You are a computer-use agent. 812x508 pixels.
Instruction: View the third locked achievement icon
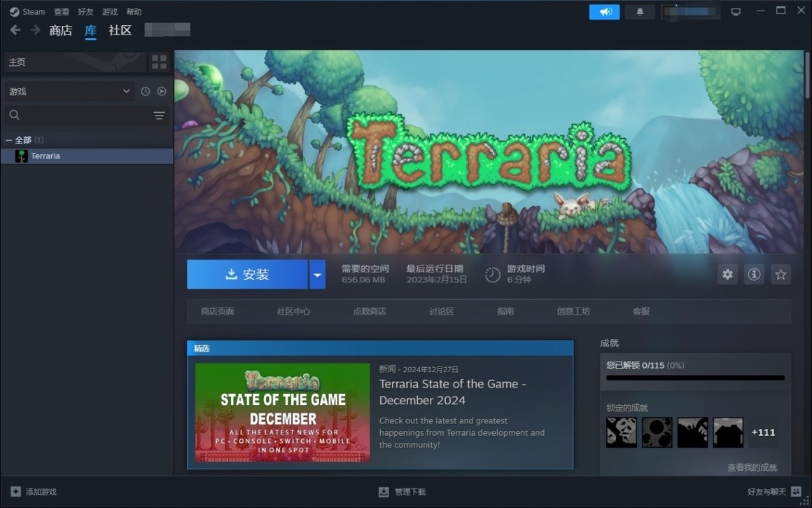click(x=692, y=432)
